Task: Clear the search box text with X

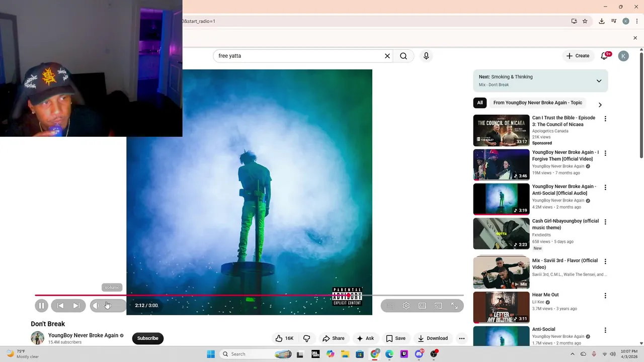Action: (x=387, y=56)
